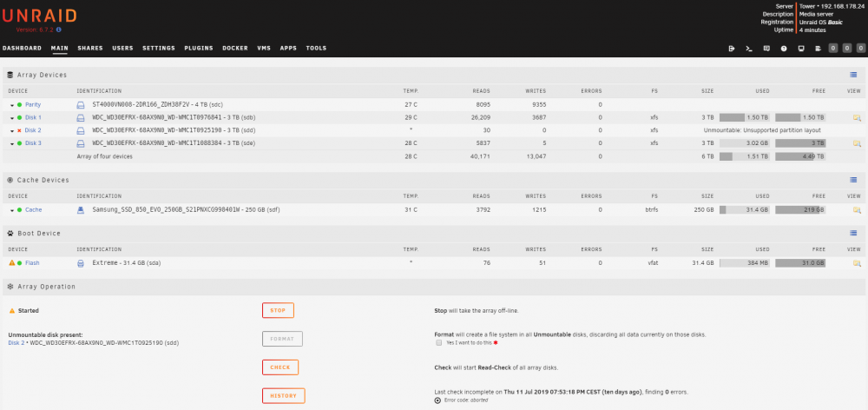Click the Cache SSD device icon

pos(80,210)
